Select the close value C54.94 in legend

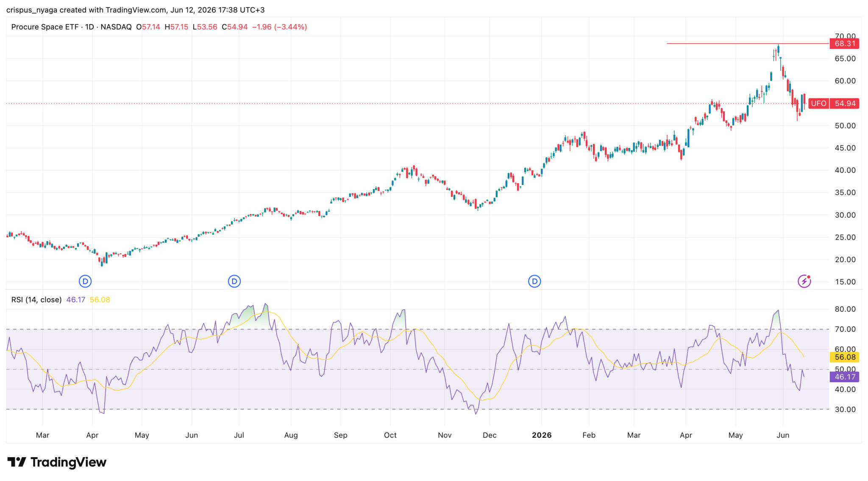click(x=235, y=27)
